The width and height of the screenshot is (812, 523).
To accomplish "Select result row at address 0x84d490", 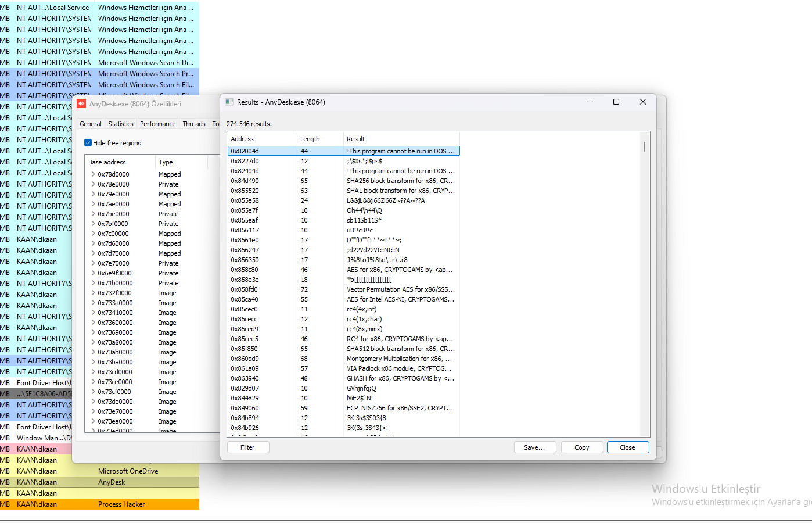I will point(343,181).
